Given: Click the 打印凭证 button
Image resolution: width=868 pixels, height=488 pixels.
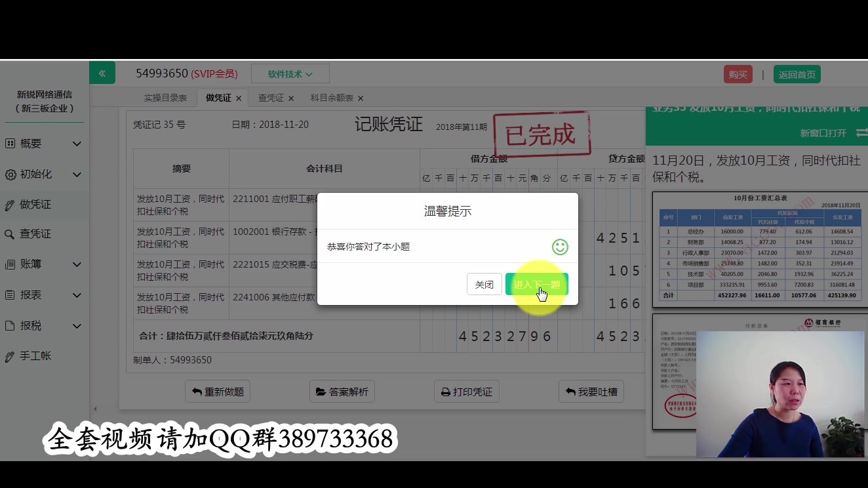Looking at the screenshot, I should click(x=467, y=392).
